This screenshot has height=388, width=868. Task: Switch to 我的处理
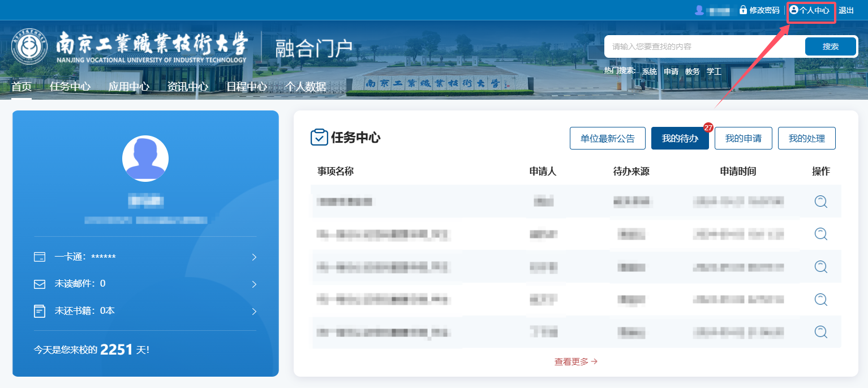click(x=807, y=138)
